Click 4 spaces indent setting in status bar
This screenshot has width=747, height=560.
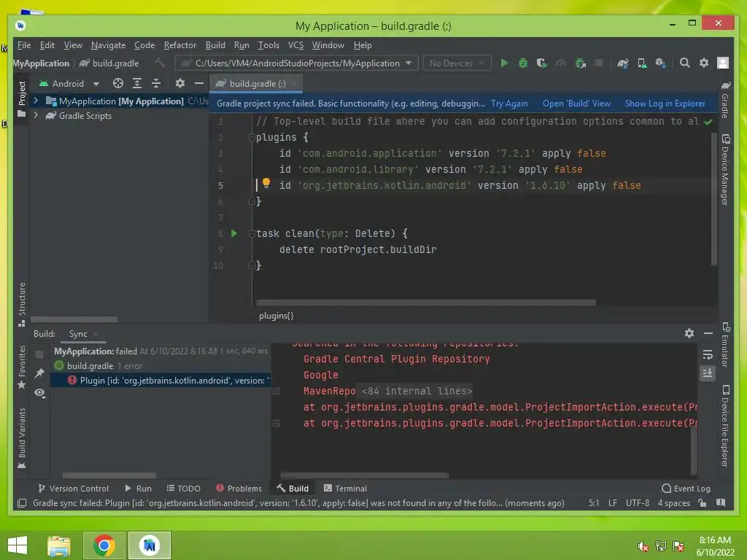pyautogui.click(x=673, y=503)
